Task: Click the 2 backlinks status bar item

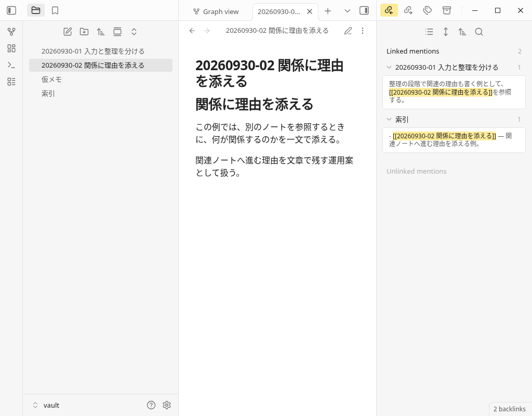Action: pyautogui.click(x=509, y=409)
